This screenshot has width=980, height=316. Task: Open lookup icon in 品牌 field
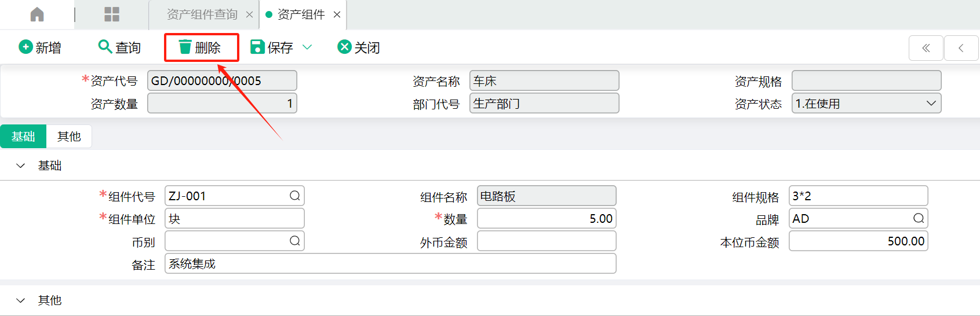coord(919,218)
